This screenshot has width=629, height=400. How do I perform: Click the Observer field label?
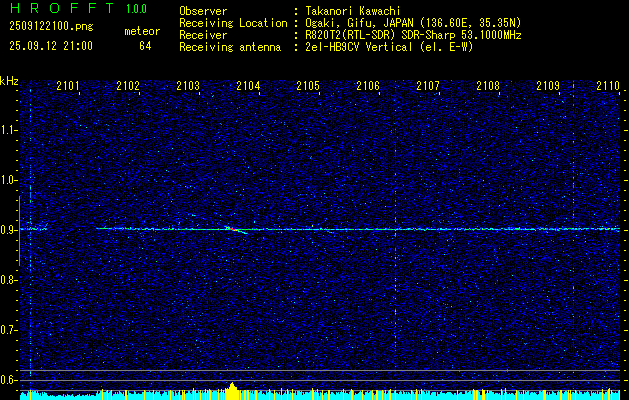pyautogui.click(x=203, y=11)
